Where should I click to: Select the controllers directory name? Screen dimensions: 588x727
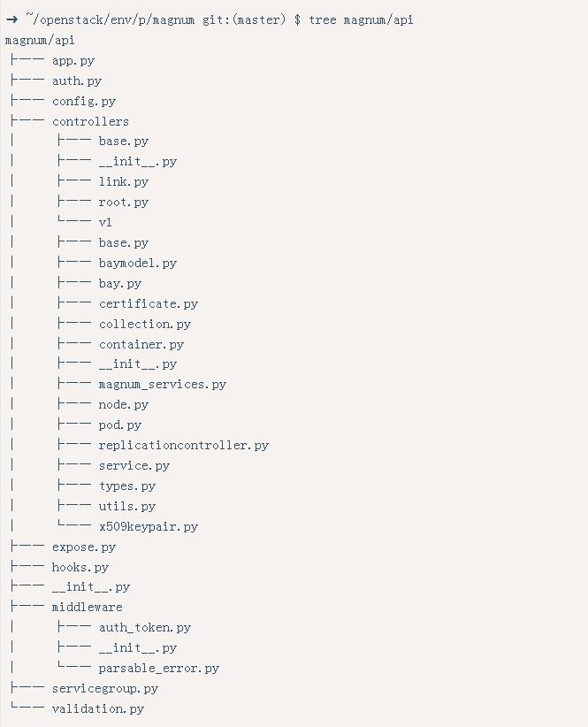90,121
